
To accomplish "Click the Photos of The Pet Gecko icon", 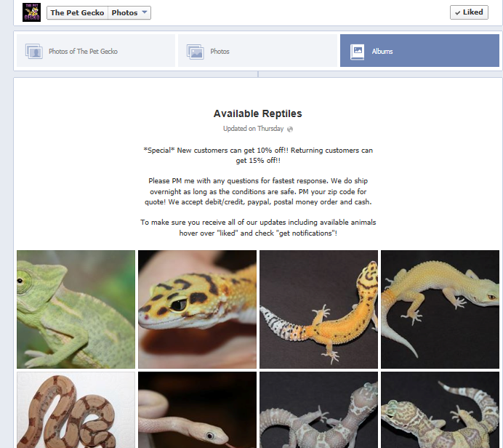I will pyautogui.click(x=34, y=52).
